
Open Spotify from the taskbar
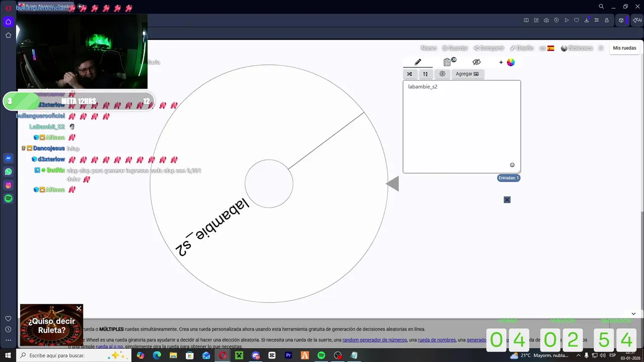(321, 355)
